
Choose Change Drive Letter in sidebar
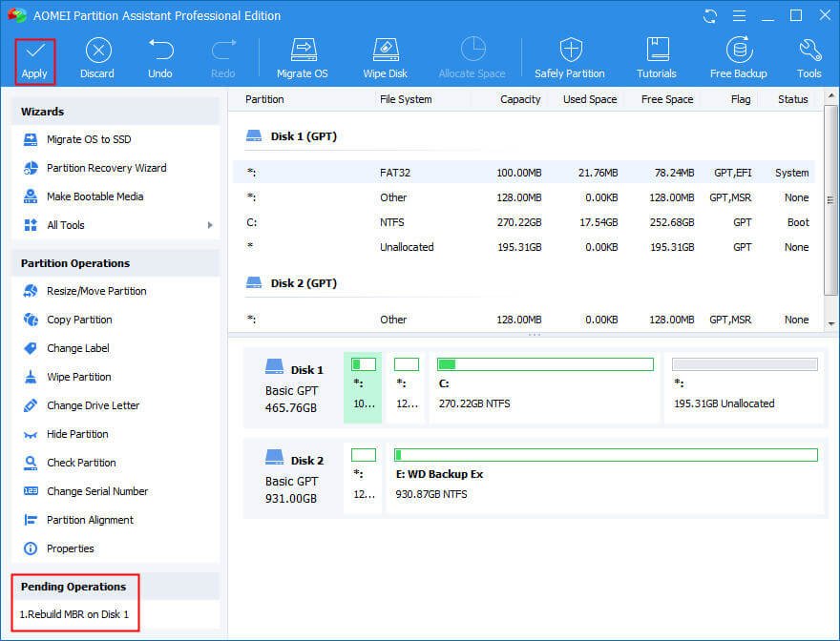pos(93,405)
